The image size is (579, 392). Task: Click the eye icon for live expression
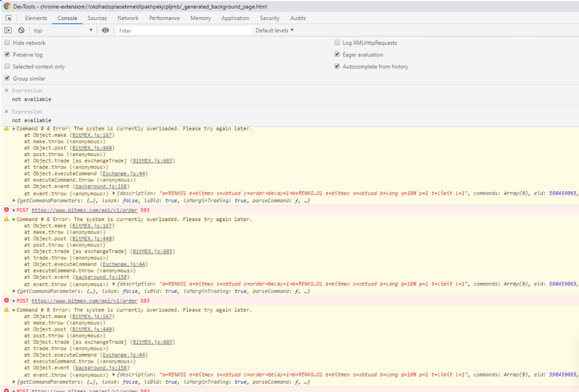pos(105,30)
